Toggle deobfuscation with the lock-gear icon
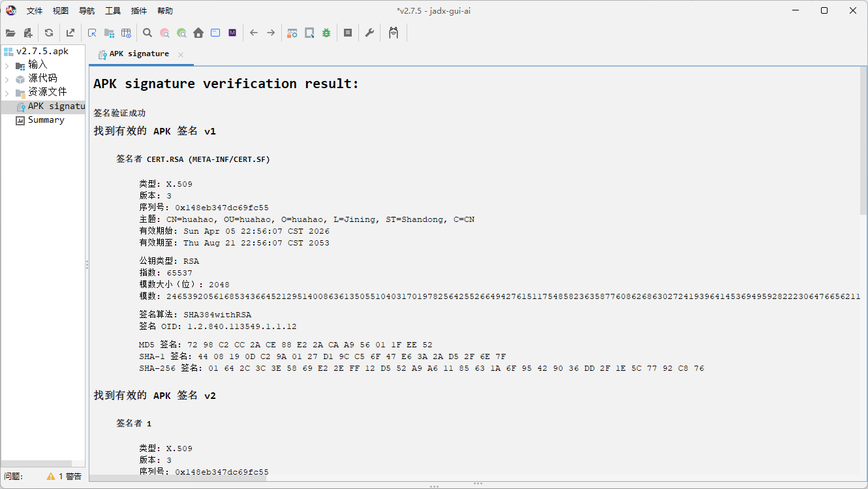The height and width of the screenshot is (489, 868). pyautogui.click(x=292, y=32)
